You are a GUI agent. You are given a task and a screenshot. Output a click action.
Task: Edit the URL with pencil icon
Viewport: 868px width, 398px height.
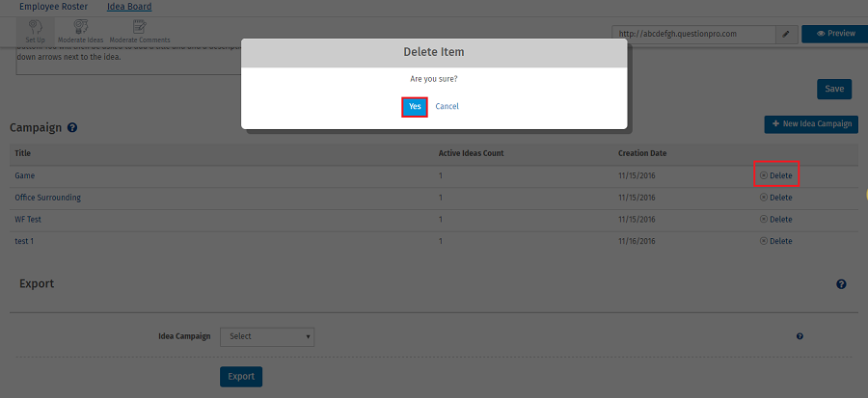click(785, 34)
